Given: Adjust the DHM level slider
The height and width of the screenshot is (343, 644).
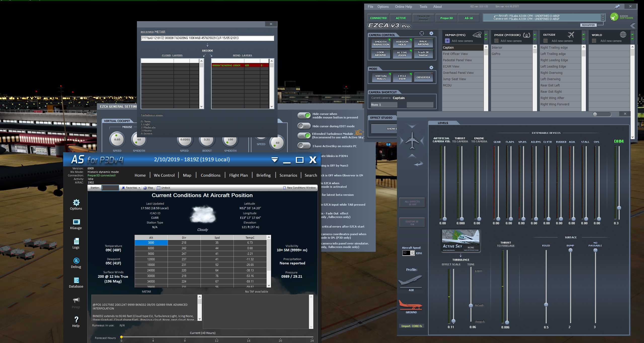Looking at the screenshot, I should coord(619,208).
